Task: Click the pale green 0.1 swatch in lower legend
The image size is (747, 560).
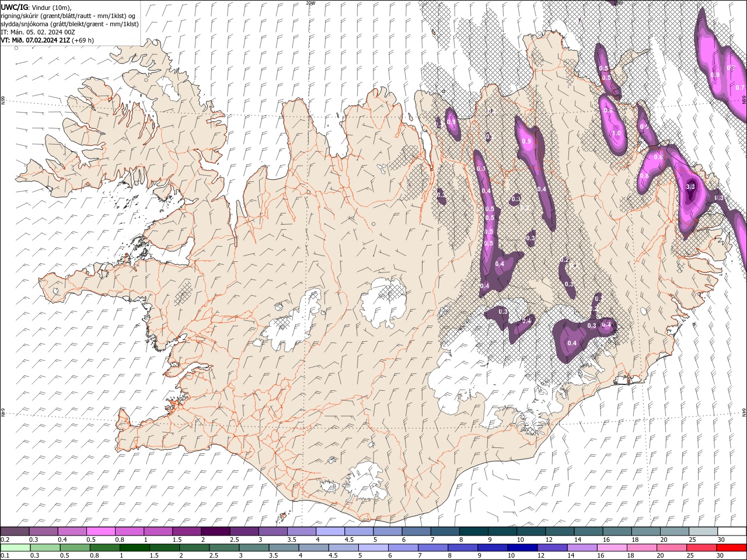Action: coord(15,548)
